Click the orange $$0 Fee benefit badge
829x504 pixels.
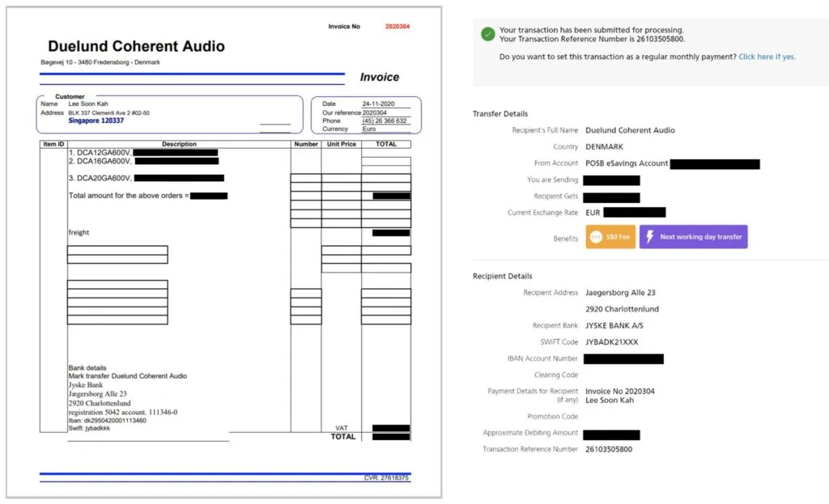pos(610,237)
